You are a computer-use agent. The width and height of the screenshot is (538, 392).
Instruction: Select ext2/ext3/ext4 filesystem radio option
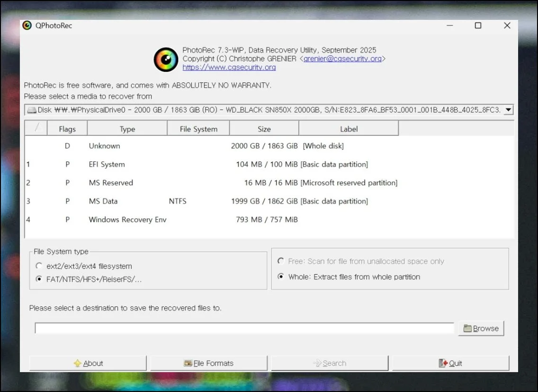(x=39, y=266)
